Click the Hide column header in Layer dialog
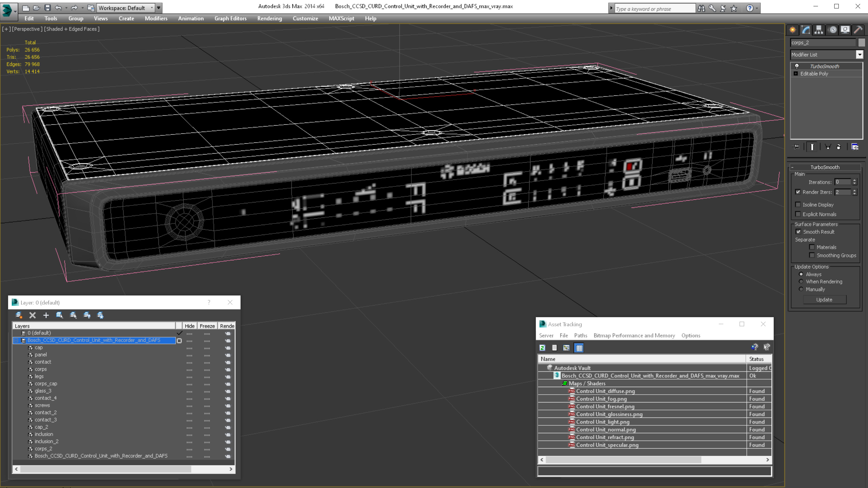This screenshot has width=868, height=488. coord(189,326)
